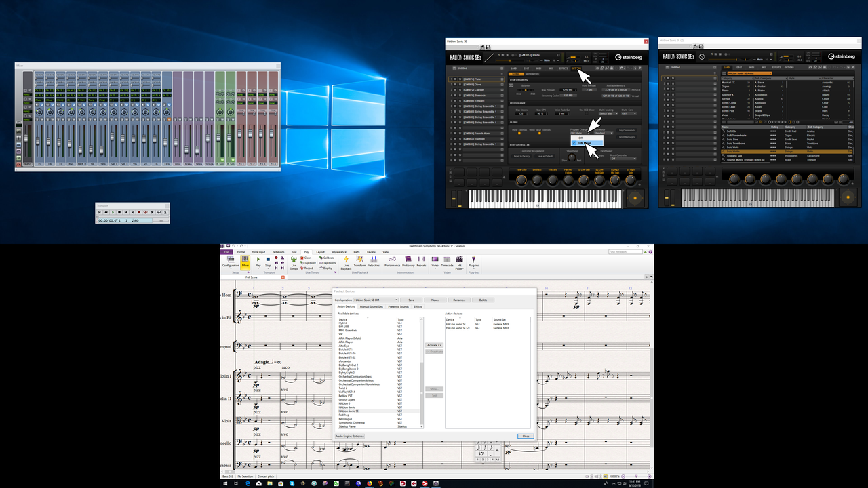Open the Repeats icon in ribbon
Viewport: 868px width, 488px height.
point(421,260)
